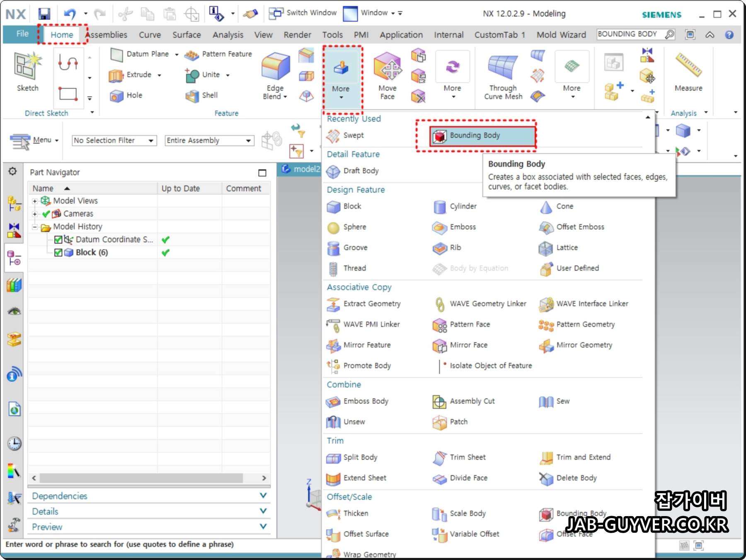Click the scroll right arrow in navigator

tap(264, 478)
